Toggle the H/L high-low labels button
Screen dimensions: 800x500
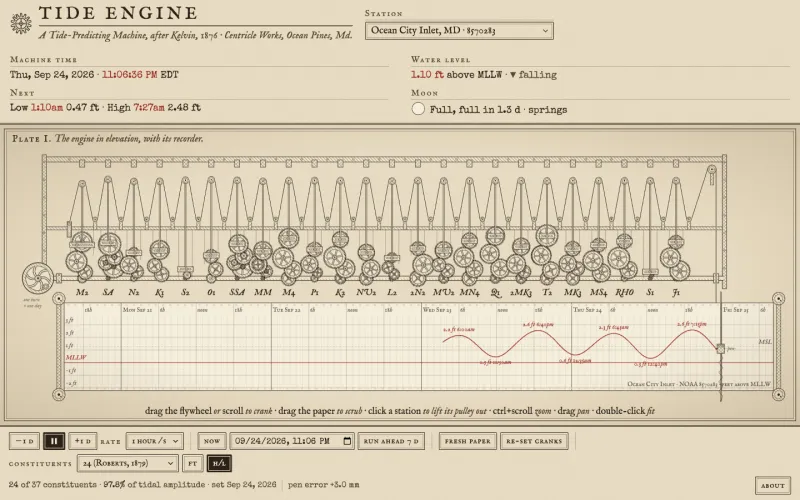219,463
